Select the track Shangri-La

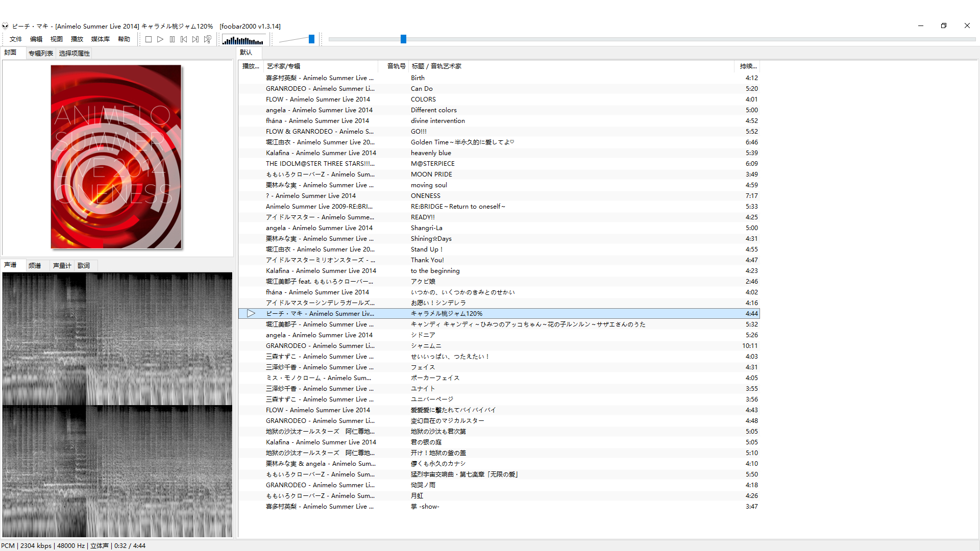(499, 228)
